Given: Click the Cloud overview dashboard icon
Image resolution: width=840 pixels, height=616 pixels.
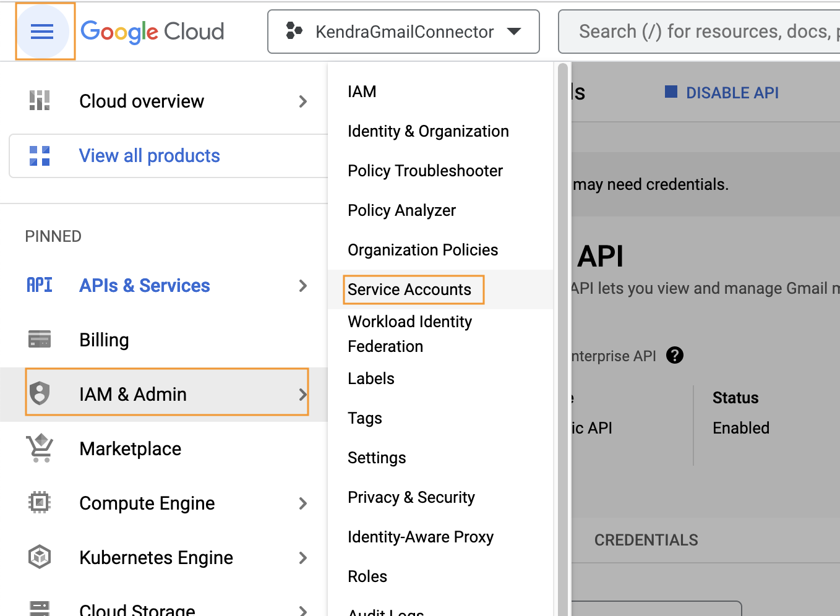Looking at the screenshot, I should point(40,101).
